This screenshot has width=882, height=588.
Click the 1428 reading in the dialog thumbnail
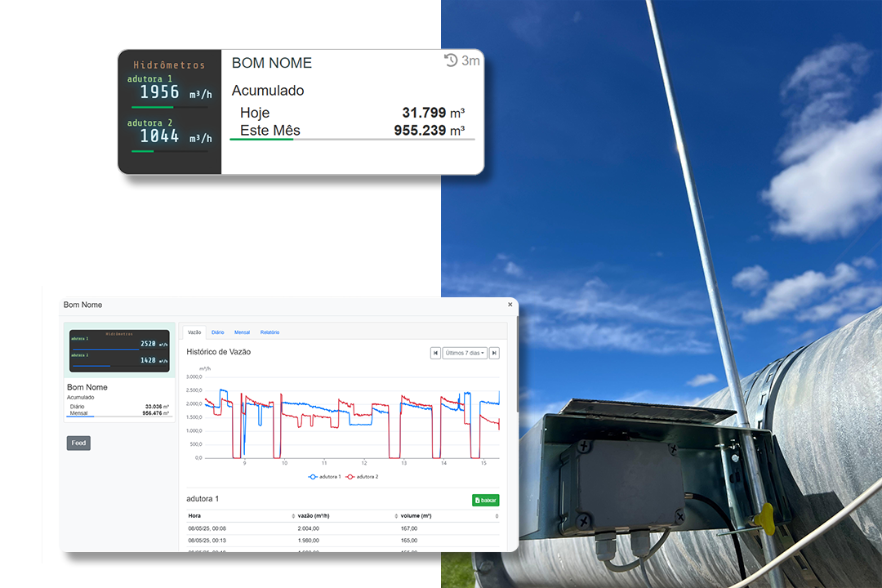[148, 360]
